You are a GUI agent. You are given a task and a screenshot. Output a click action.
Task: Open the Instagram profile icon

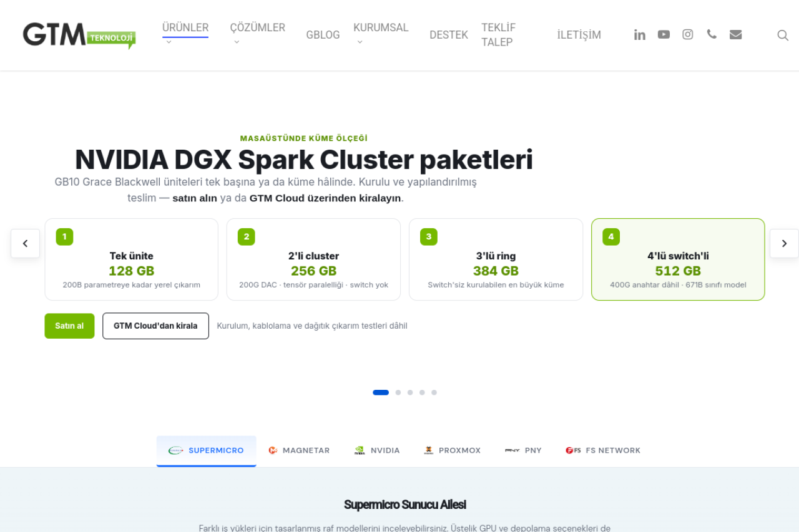[x=687, y=35]
